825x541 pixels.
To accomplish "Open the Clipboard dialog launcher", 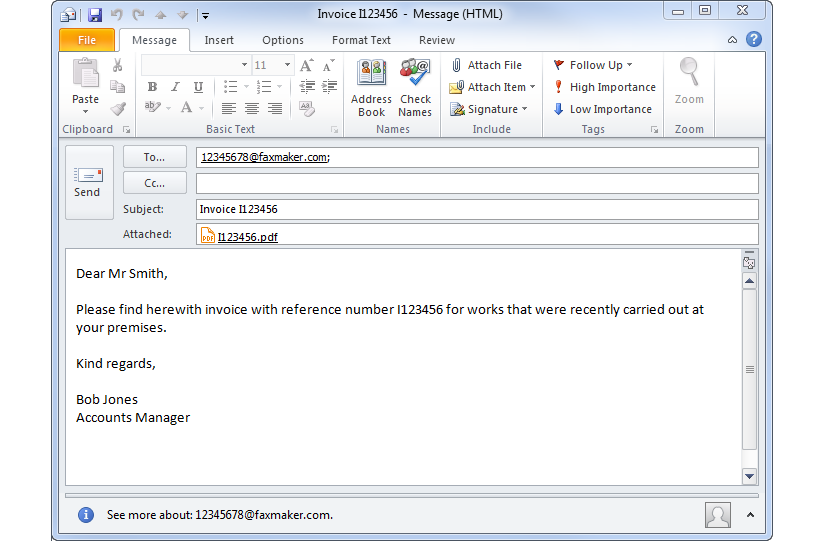I will pos(126,129).
